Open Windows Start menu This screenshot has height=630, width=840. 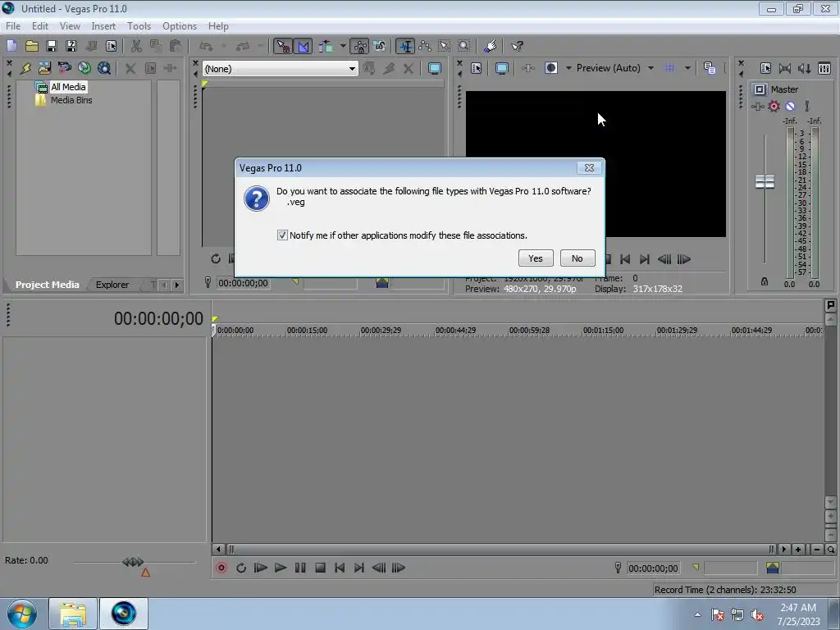[x=22, y=614]
